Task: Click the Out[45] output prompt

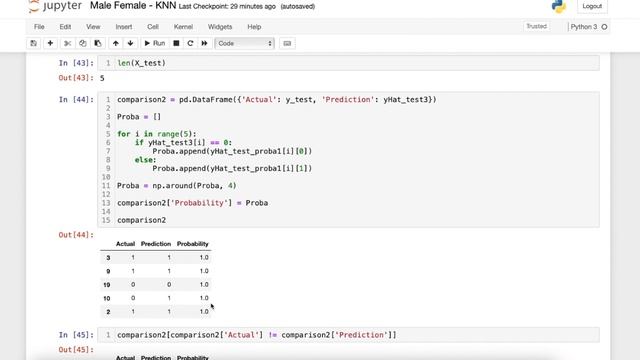Action: [x=76, y=349]
